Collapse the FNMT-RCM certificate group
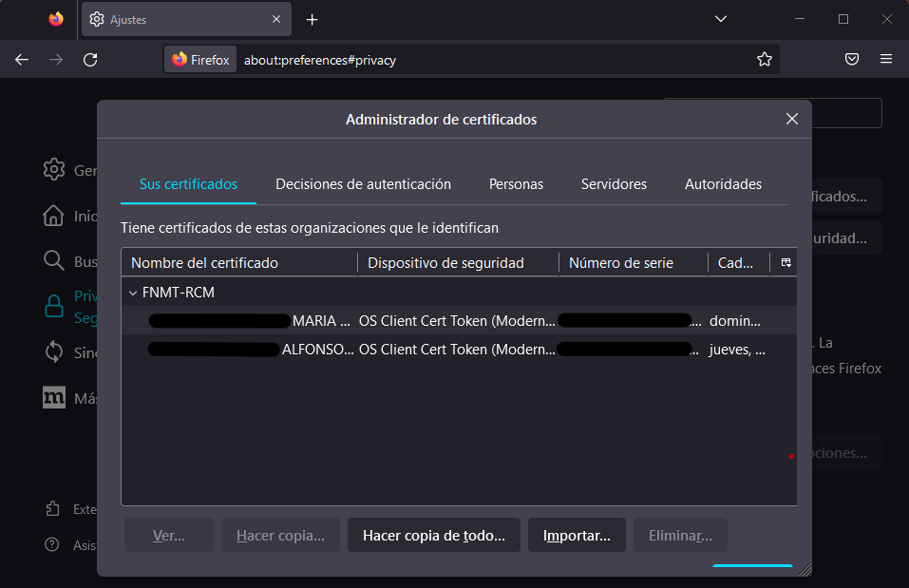The height and width of the screenshot is (588, 909). click(x=133, y=293)
